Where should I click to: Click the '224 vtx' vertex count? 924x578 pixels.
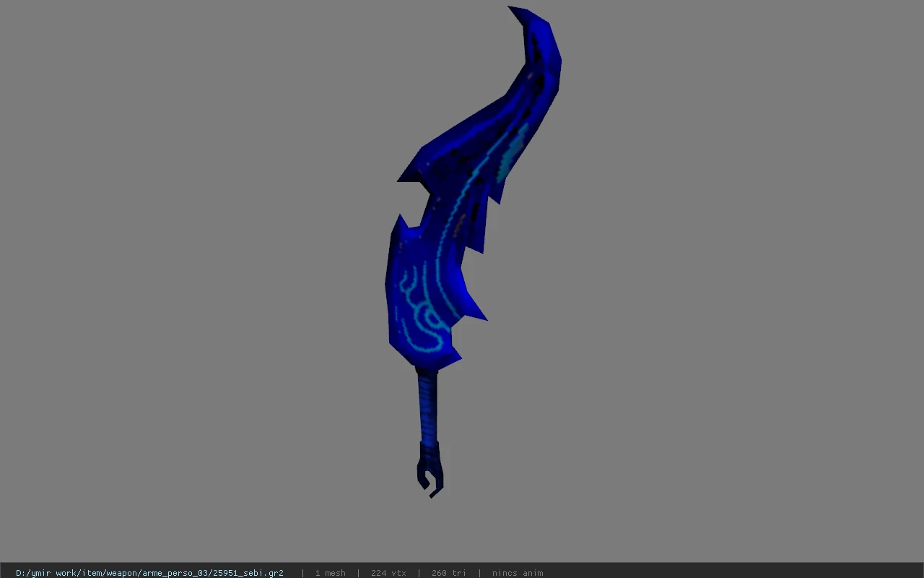click(388, 573)
